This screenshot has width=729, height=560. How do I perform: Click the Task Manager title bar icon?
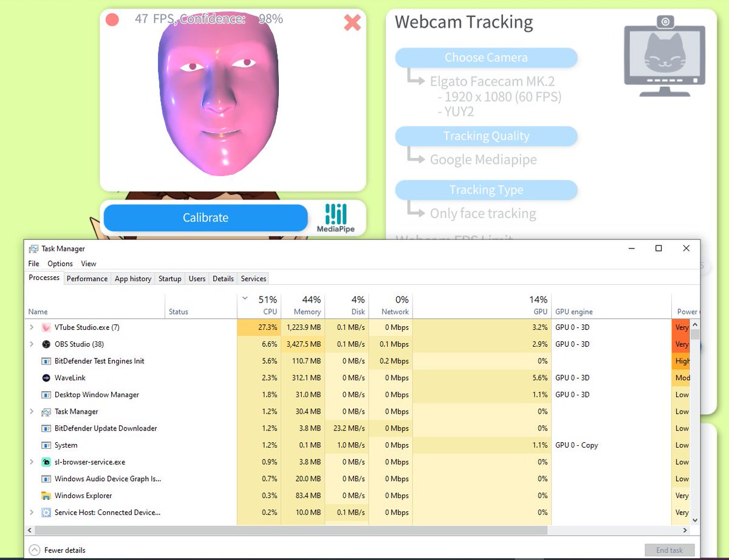33,248
